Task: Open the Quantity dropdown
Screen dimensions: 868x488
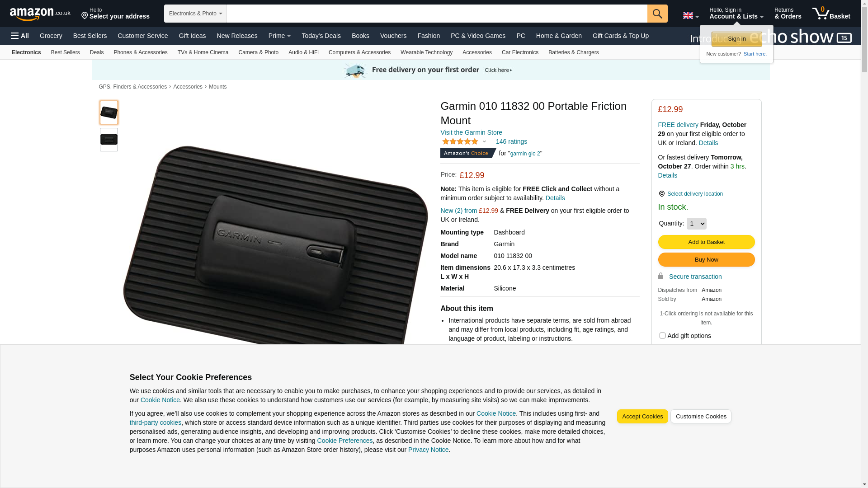Action: coord(696,224)
